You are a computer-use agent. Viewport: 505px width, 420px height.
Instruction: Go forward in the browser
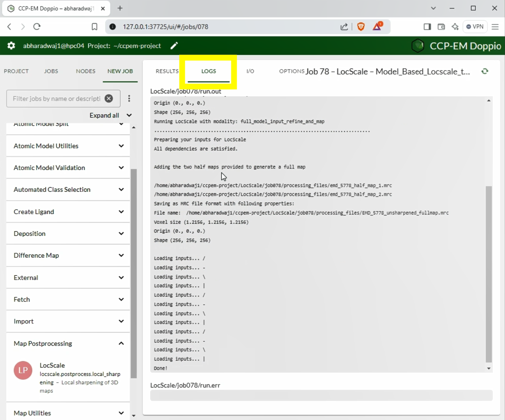23,27
